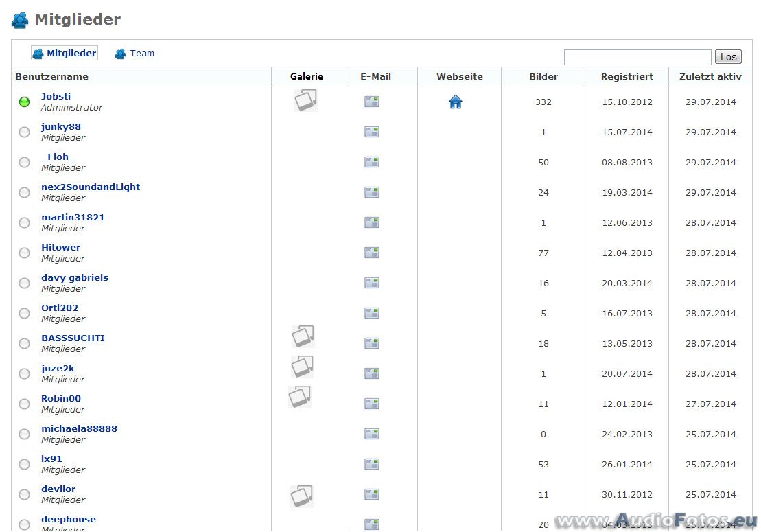Send e-mail to Hitower via icon
761x532 pixels.
pos(372,253)
